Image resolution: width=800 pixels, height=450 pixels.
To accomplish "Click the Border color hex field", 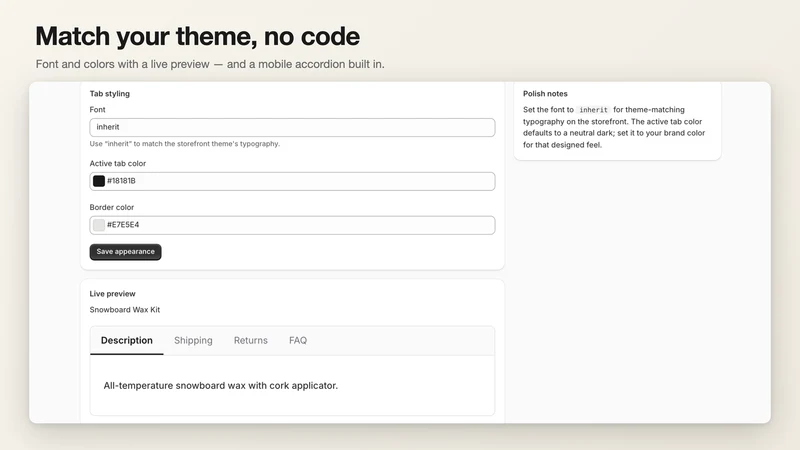I will (x=292, y=225).
